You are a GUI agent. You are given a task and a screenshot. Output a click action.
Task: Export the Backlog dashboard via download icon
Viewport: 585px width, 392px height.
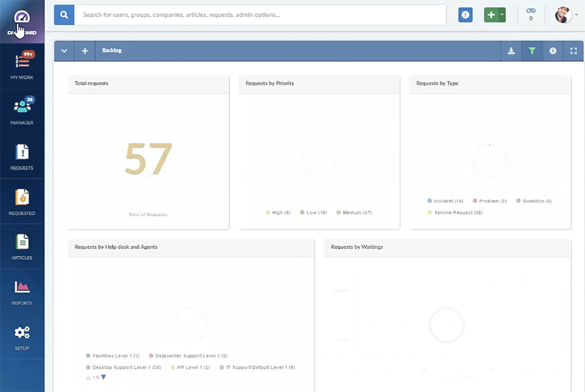[x=511, y=50]
